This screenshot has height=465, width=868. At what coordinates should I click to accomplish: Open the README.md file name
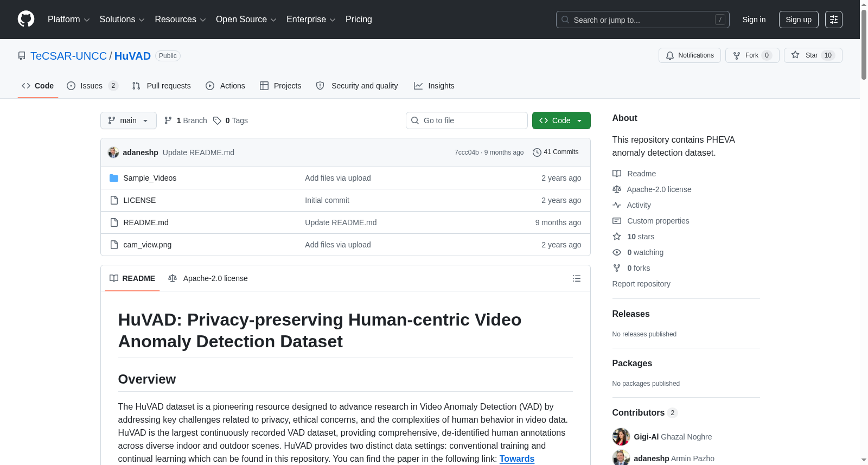tap(146, 222)
